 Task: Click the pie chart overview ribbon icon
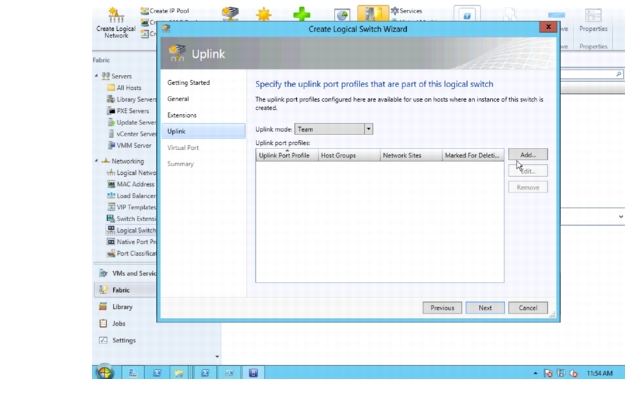pyautogui.click(x=342, y=15)
